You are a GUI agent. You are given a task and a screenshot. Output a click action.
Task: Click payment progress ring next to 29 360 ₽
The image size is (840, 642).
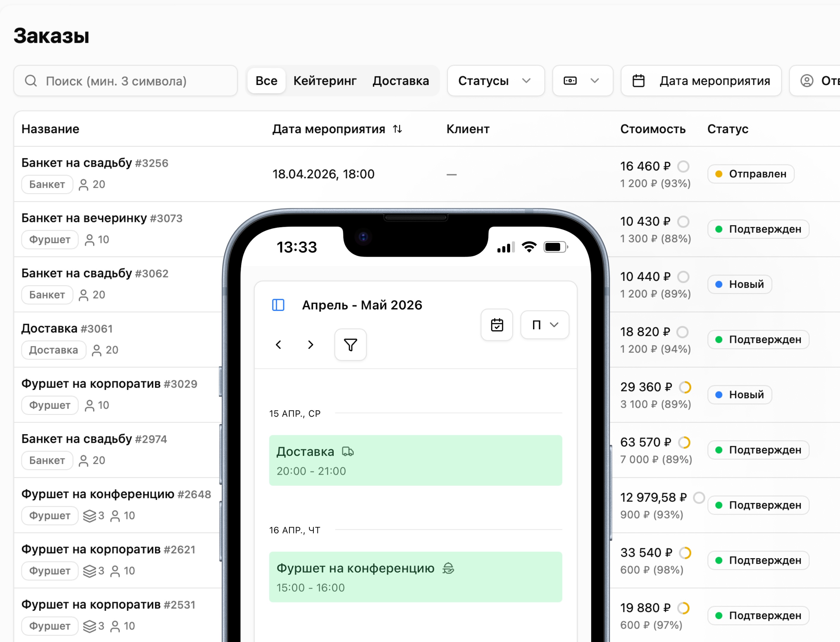click(x=685, y=387)
